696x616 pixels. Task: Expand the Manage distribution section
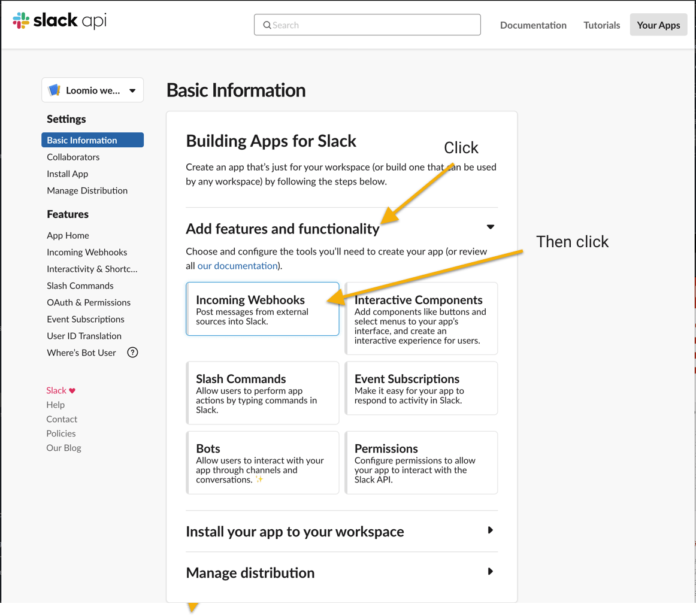click(x=490, y=571)
